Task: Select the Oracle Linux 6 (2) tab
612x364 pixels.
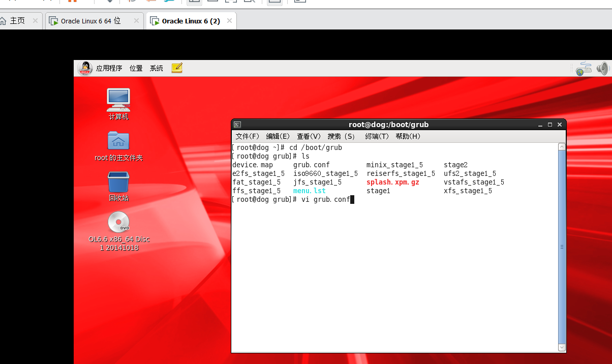Action: pos(191,21)
